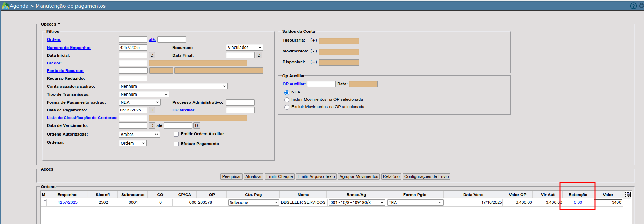Click the grid columns icon in Ordens table
644x224 pixels.
pos(628,195)
